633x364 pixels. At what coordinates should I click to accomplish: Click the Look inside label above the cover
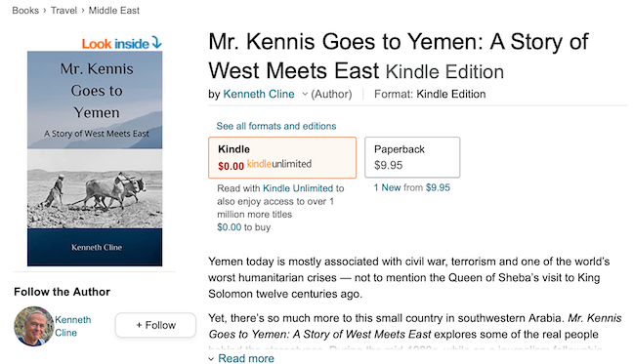[115, 44]
